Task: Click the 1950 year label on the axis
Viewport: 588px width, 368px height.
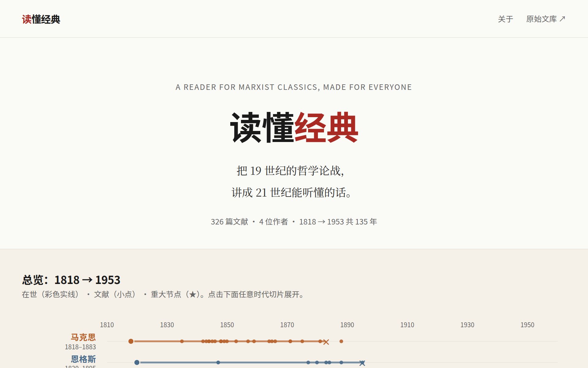Action: tap(527, 325)
